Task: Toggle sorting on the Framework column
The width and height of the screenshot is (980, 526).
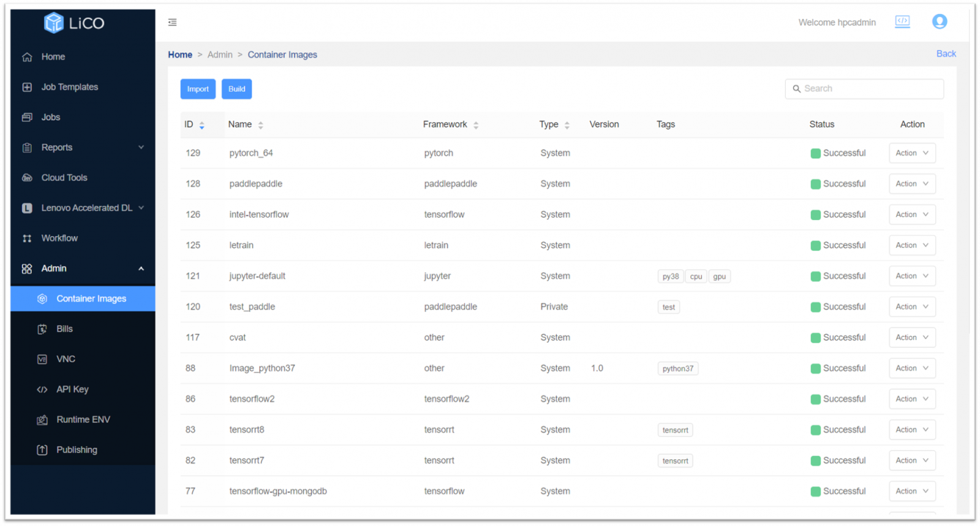Action: coord(476,125)
